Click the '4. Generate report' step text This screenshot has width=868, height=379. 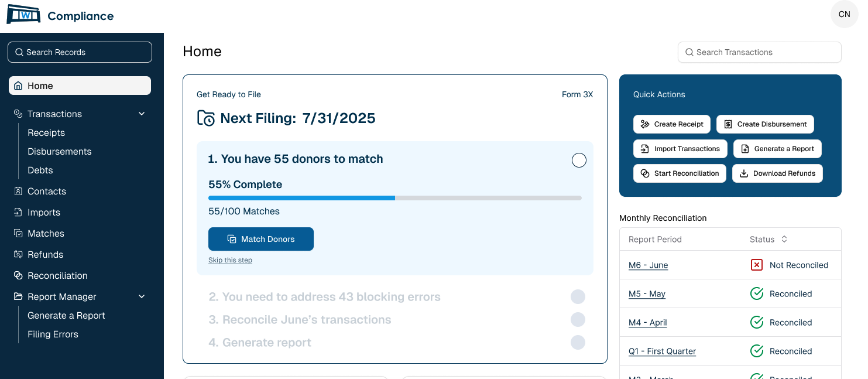(x=260, y=342)
